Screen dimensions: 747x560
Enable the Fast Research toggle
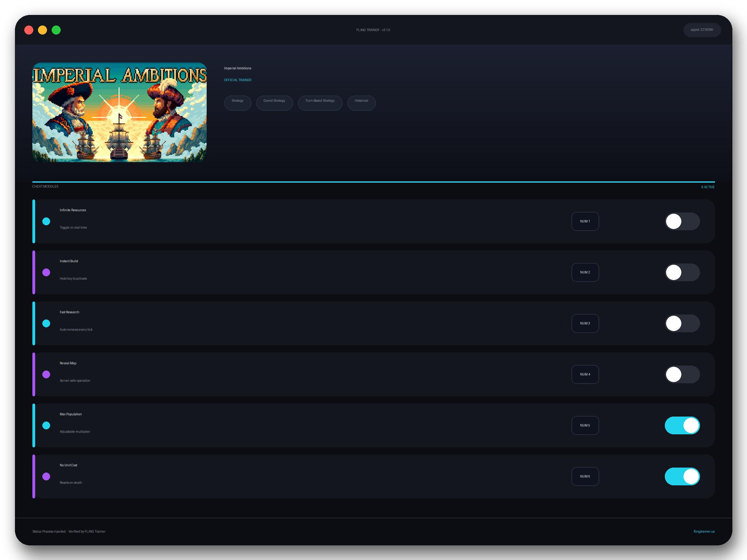pyautogui.click(x=682, y=323)
